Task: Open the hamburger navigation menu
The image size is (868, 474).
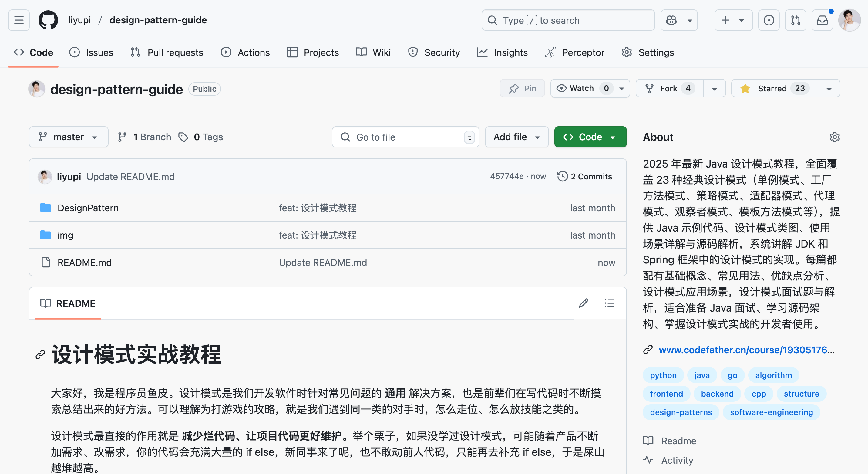Action: tap(19, 20)
